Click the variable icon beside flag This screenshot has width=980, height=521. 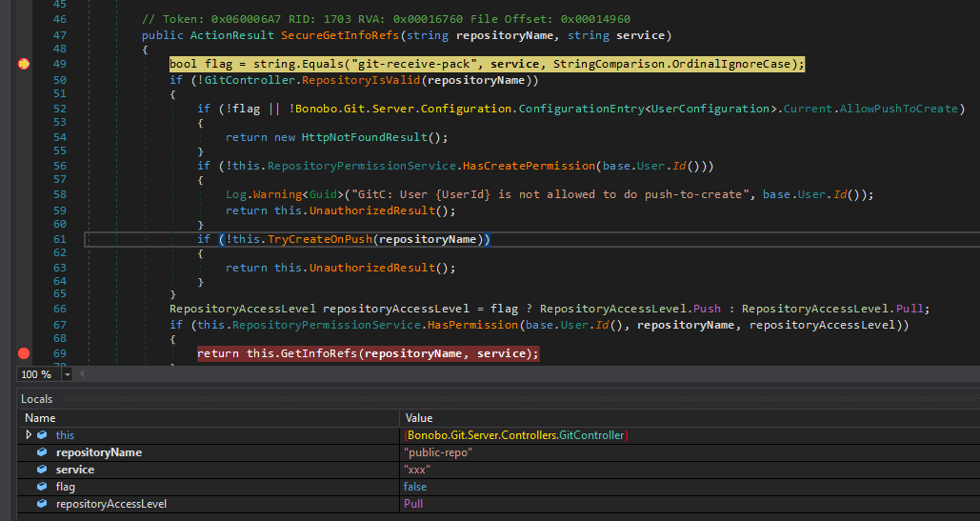[x=43, y=487]
